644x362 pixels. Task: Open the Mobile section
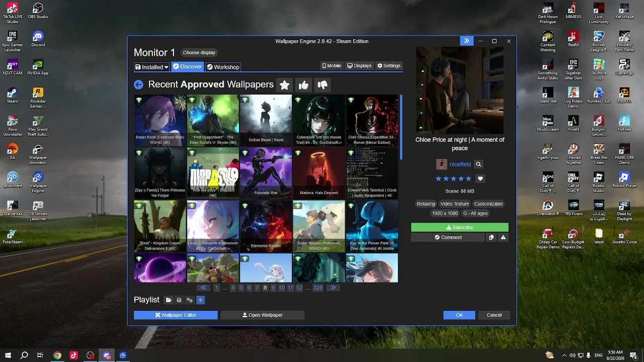(332, 66)
